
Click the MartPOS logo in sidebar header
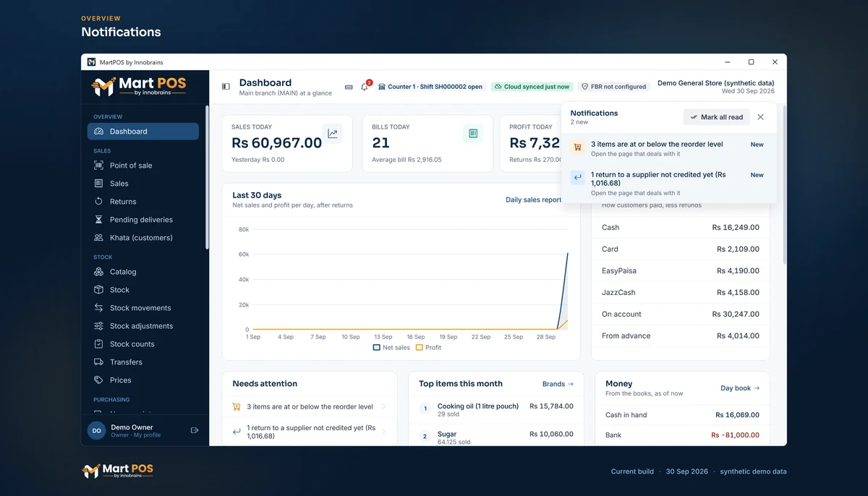[139, 87]
